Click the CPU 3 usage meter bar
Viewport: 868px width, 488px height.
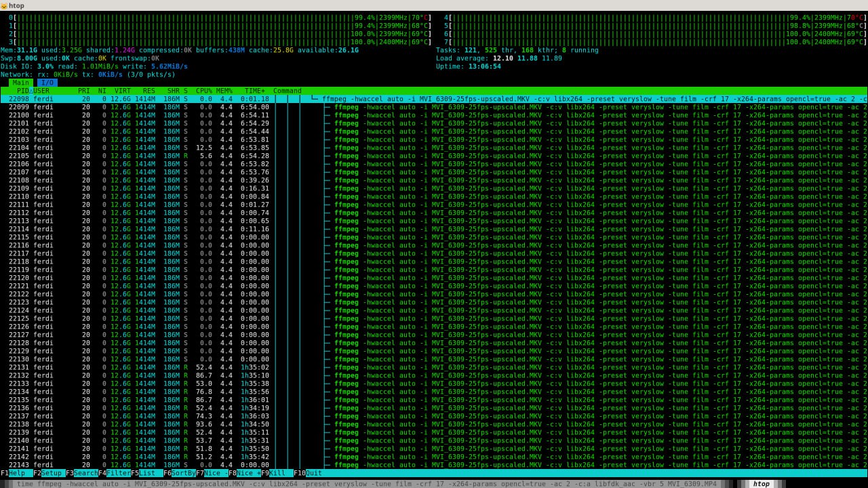(x=220, y=42)
